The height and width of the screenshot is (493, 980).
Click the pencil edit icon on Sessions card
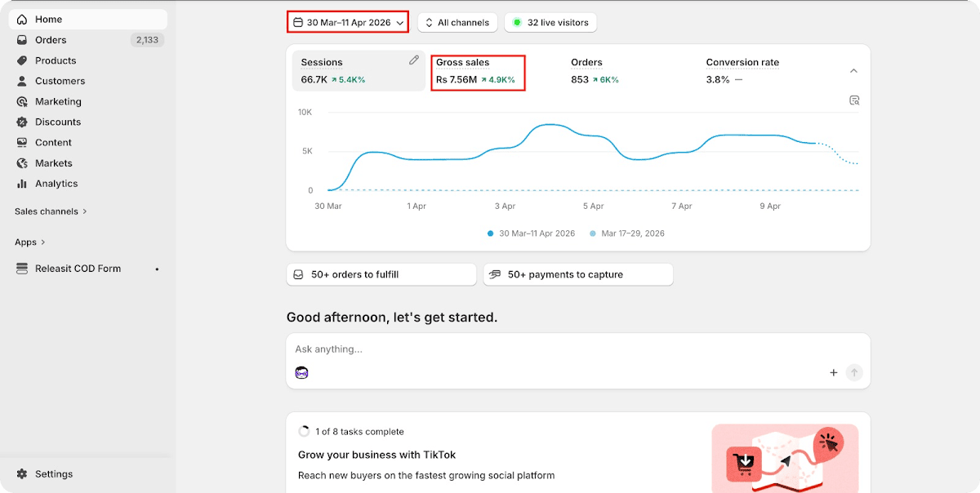(414, 60)
